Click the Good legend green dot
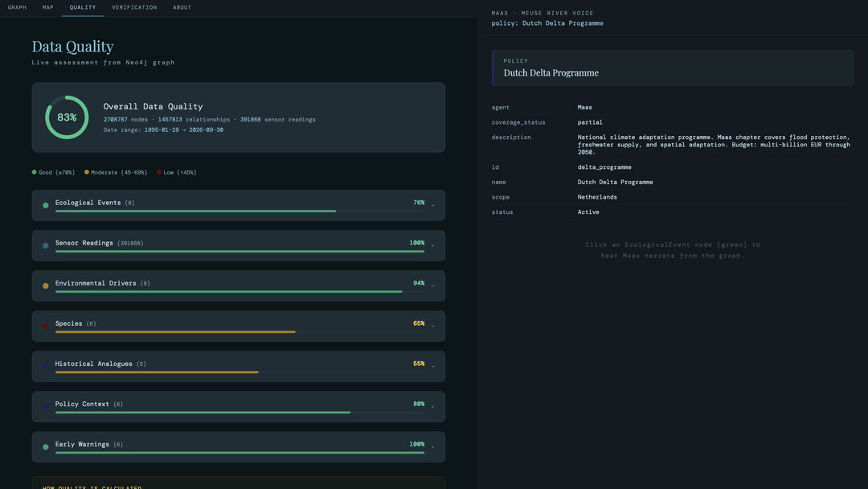This screenshot has width=868, height=489. (x=35, y=172)
